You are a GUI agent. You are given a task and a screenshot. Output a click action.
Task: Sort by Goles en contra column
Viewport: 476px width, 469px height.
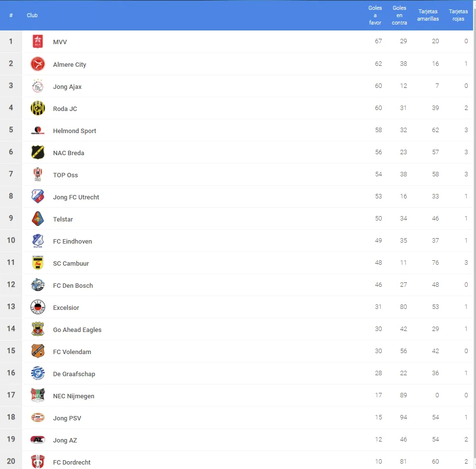pyautogui.click(x=399, y=15)
